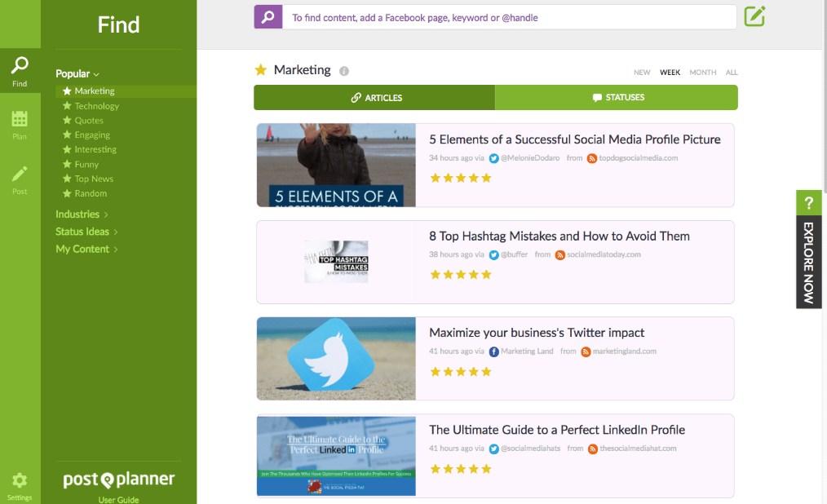Image resolution: width=827 pixels, height=504 pixels.
Task: Click the marketingland.com source link
Action: (625, 351)
